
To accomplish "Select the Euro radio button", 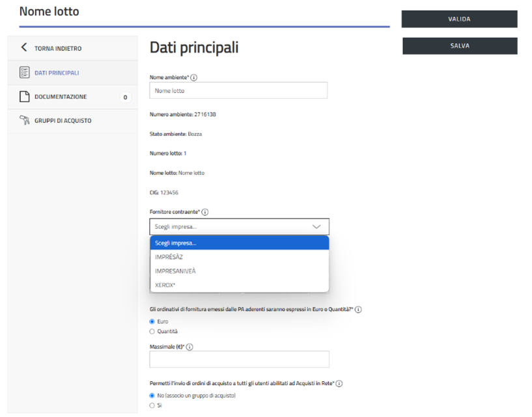I will tap(152, 321).
